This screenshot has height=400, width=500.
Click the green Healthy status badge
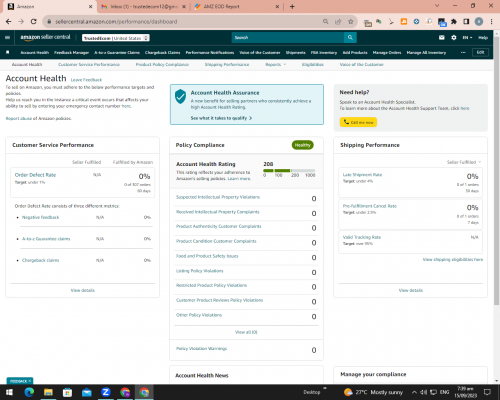tap(303, 145)
